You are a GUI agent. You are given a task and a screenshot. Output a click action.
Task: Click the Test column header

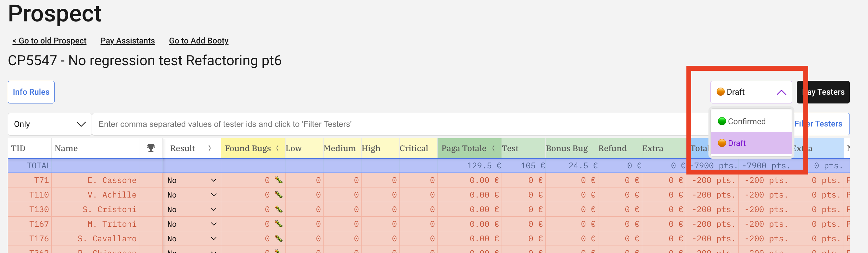coord(523,148)
